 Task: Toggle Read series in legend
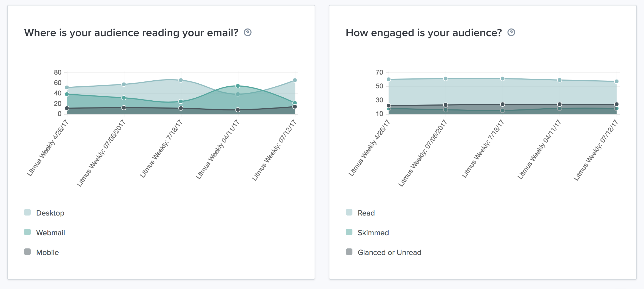[366, 213]
